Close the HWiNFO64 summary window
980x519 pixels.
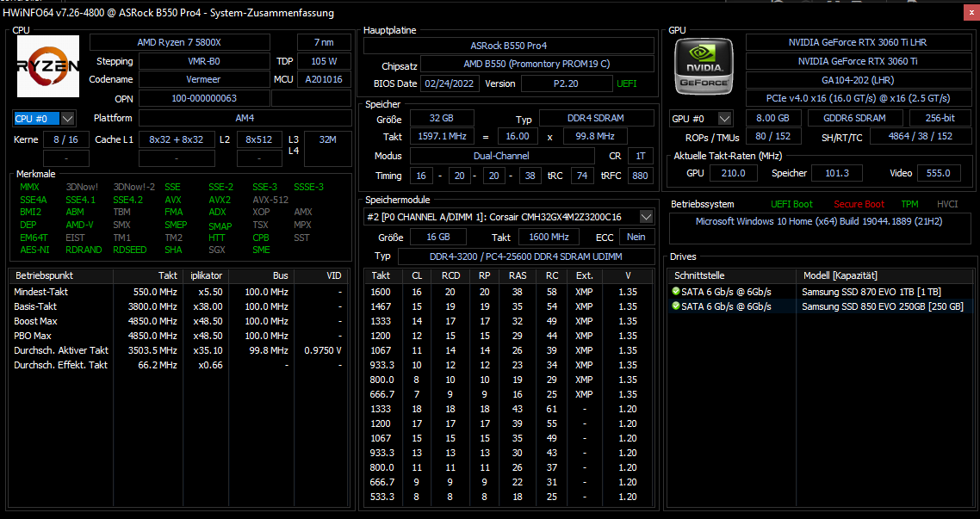[x=971, y=12]
